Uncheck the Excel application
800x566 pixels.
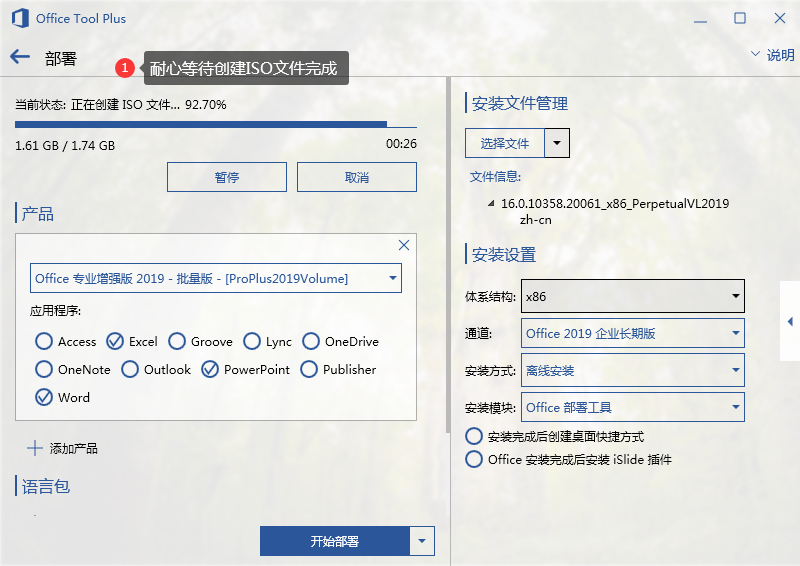pyautogui.click(x=115, y=341)
